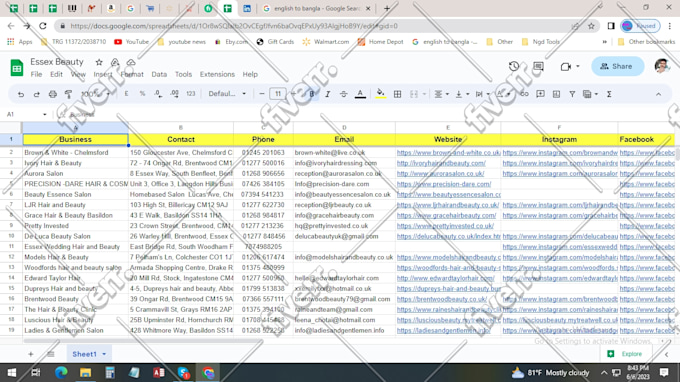Screen dimensions: 680x382
Task: Star the Essex Beauty document
Action: 99,62
